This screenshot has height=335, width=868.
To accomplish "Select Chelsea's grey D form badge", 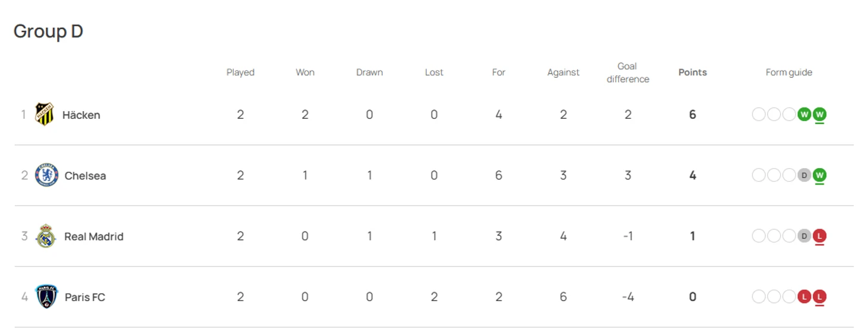I will pos(804,175).
